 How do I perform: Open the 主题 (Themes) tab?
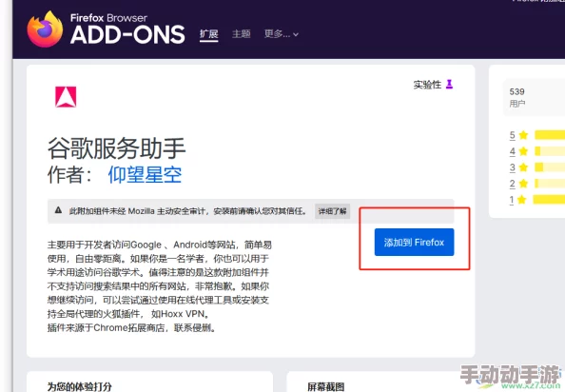tap(241, 34)
